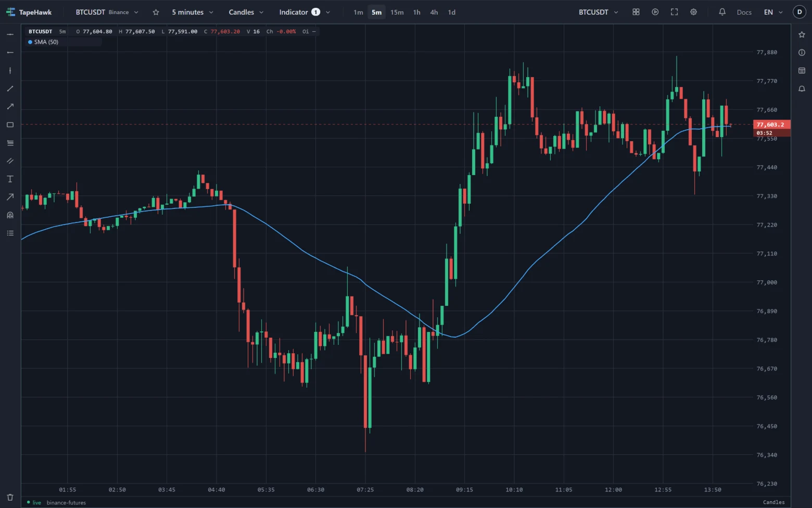This screenshot has width=812, height=508.
Task: Select the trend line drawing tool
Action: tap(10, 89)
